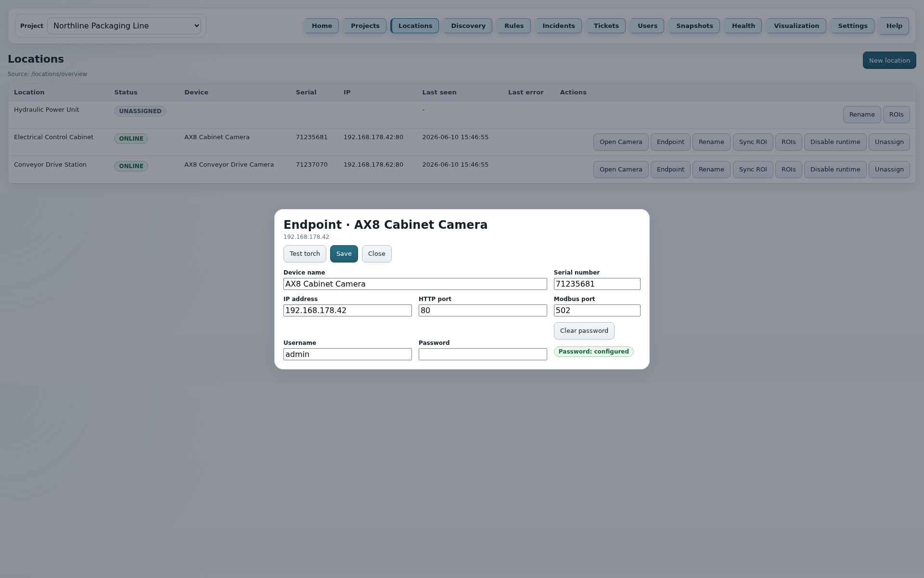The width and height of the screenshot is (924, 578).
Task: Open the Users page
Action: (x=647, y=26)
